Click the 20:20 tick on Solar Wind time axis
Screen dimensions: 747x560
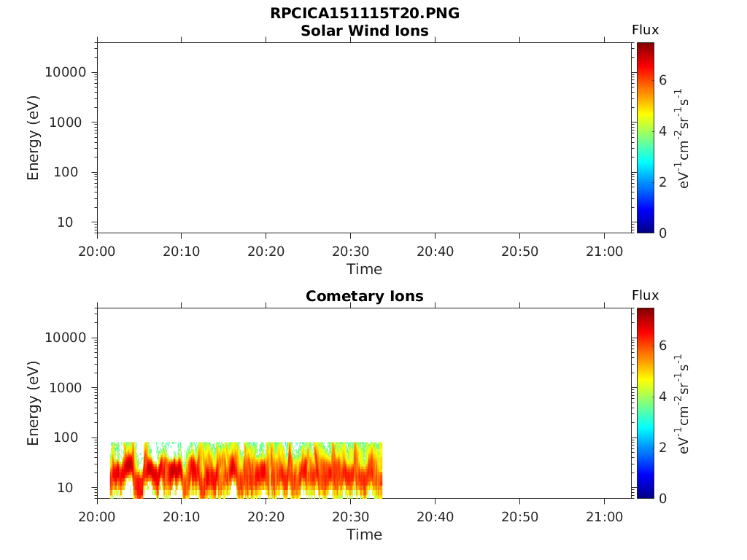266,252
